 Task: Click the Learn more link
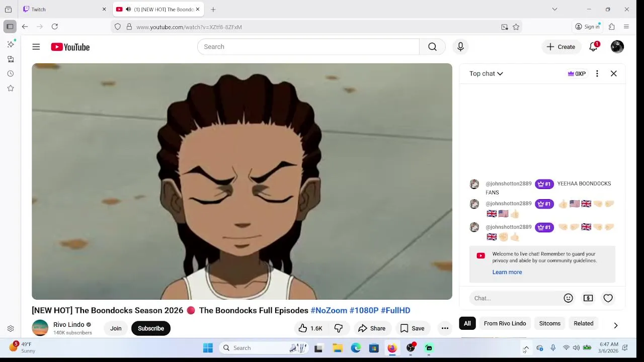(507, 272)
